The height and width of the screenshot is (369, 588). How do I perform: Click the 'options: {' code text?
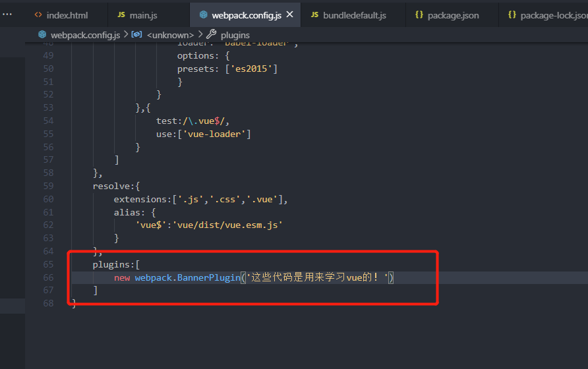[x=203, y=56]
